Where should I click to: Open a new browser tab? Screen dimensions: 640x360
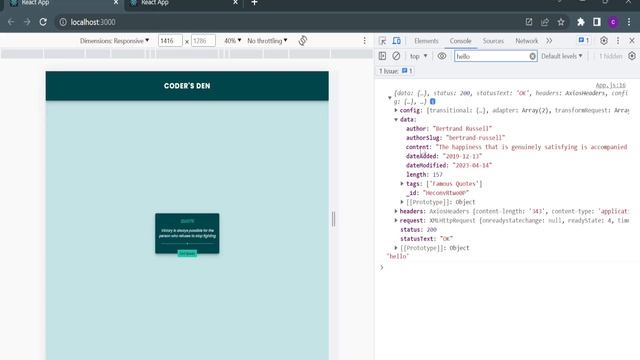254,3
